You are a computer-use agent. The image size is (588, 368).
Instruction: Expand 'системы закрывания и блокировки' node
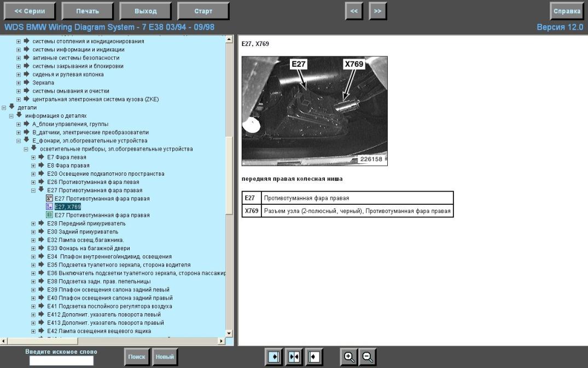point(19,66)
